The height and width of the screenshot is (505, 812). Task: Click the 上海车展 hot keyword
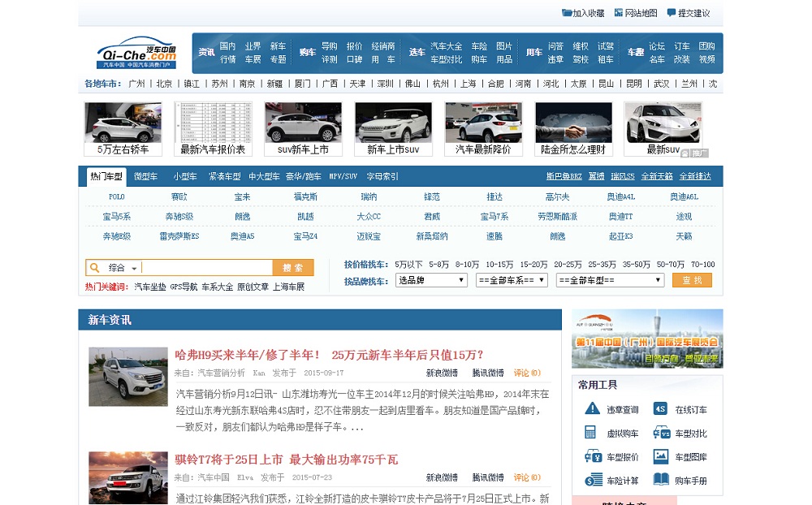click(x=288, y=287)
